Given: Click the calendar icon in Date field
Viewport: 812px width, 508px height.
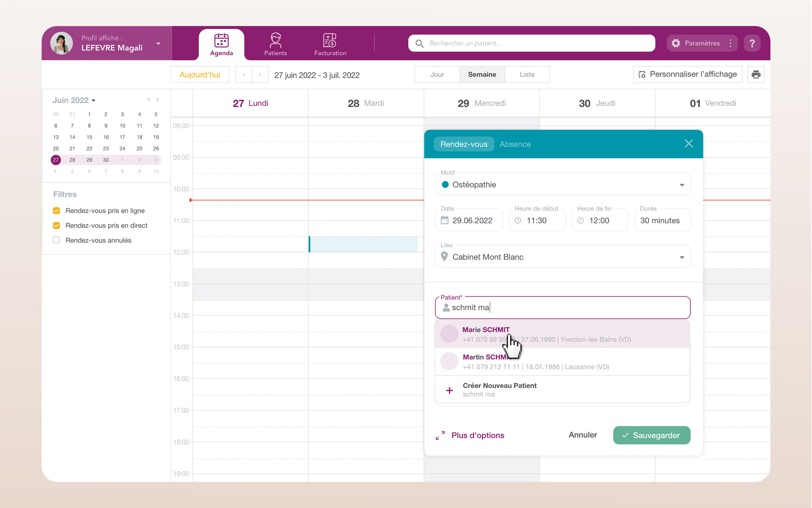Looking at the screenshot, I should coord(445,220).
